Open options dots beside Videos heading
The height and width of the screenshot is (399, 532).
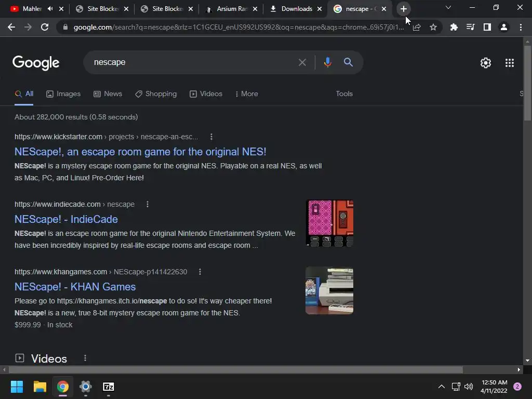[85, 358]
